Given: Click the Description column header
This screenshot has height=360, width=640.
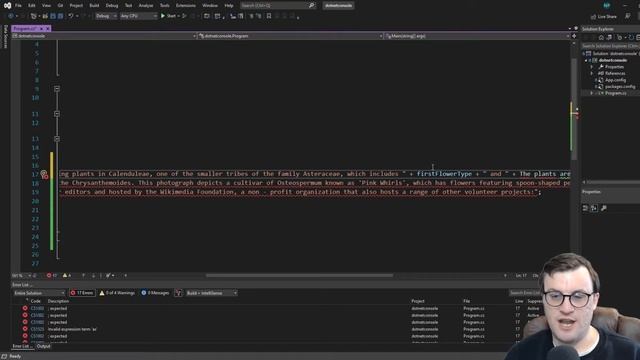Looking at the screenshot, I should pos(58,301).
